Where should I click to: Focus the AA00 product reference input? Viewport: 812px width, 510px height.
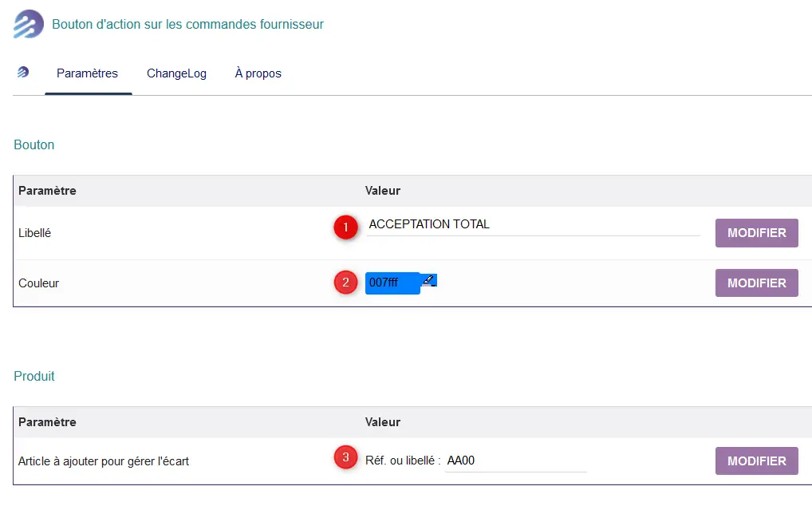click(x=516, y=461)
